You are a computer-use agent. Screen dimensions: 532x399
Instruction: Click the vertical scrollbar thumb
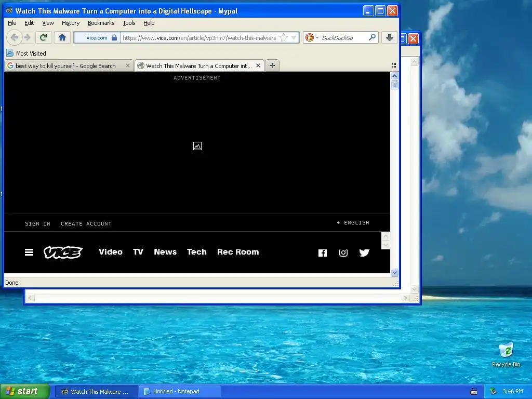[x=394, y=85]
